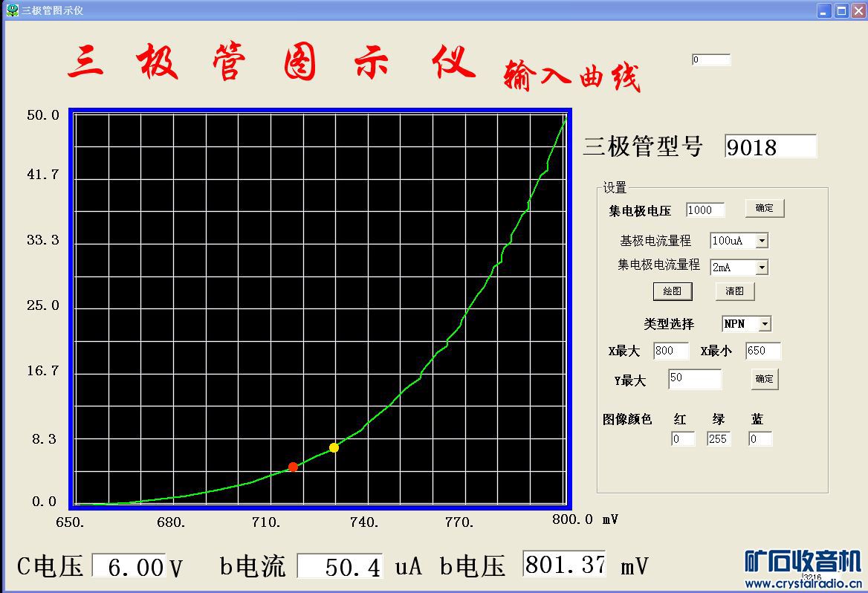Click the 41.7 y-axis label
868x593 pixels.
coord(42,175)
